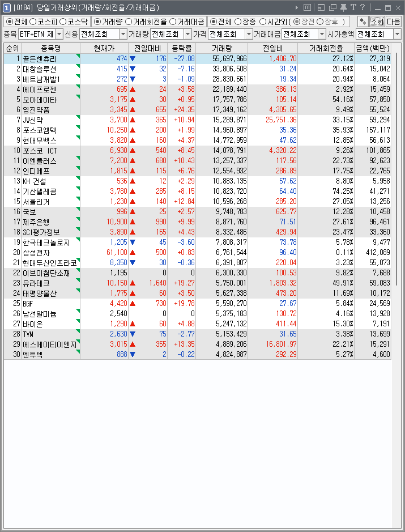The image size is (405, 532).
Task: Select stock 이엔플러스
Action: (x=39, y=161)
